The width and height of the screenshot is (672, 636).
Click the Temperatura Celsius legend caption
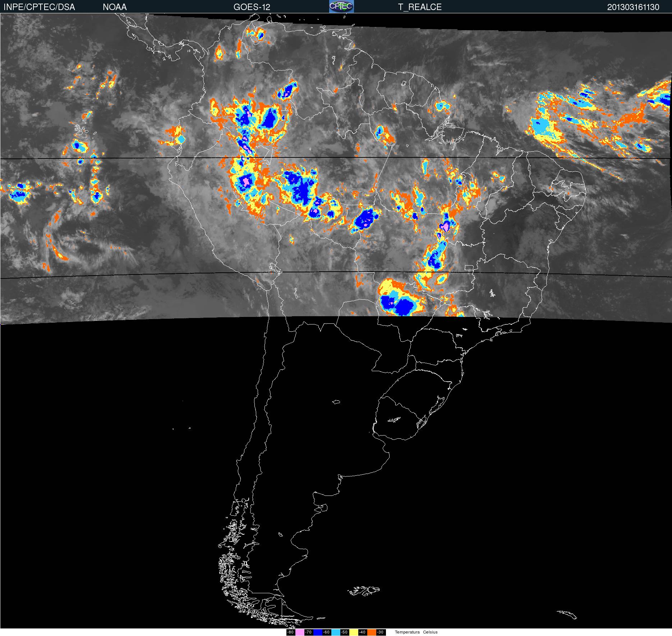pos(416,632)
